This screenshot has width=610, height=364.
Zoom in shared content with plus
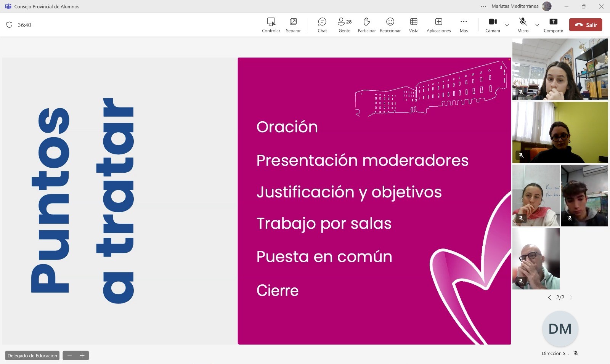click(x=82, y=355)
